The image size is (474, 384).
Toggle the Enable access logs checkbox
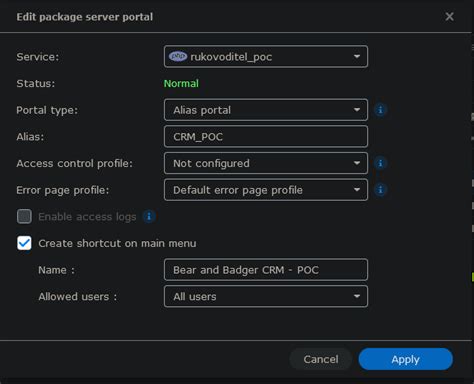point(24,216)
